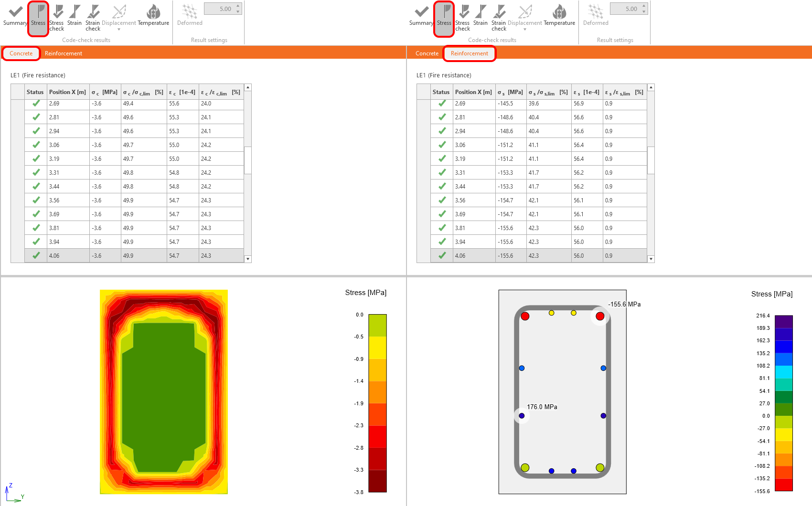Select the Temperature icon on right panel
The width and height of the screenshot is (812, 506).
click(559, 14)
